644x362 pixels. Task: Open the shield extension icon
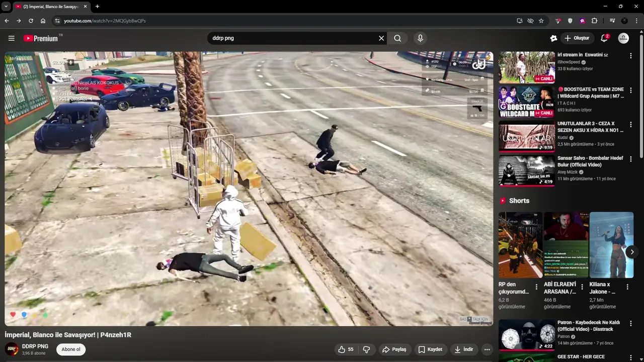(x=570, y=21)
